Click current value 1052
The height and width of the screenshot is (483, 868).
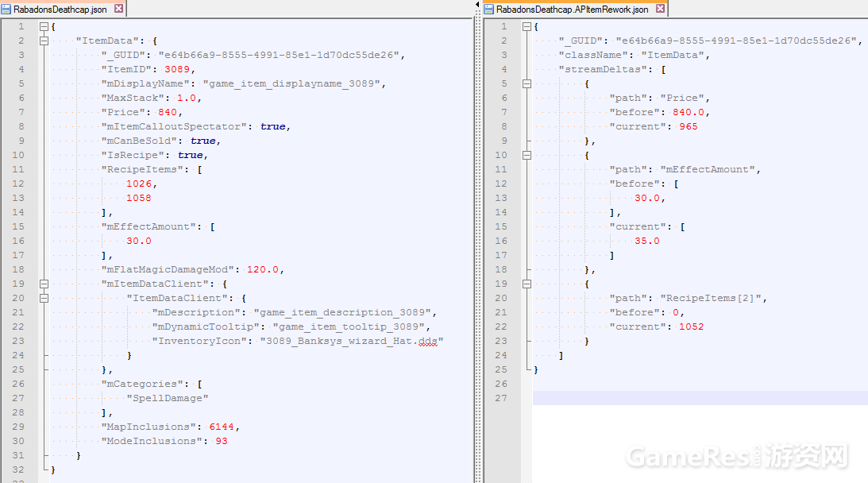point(692,327)
